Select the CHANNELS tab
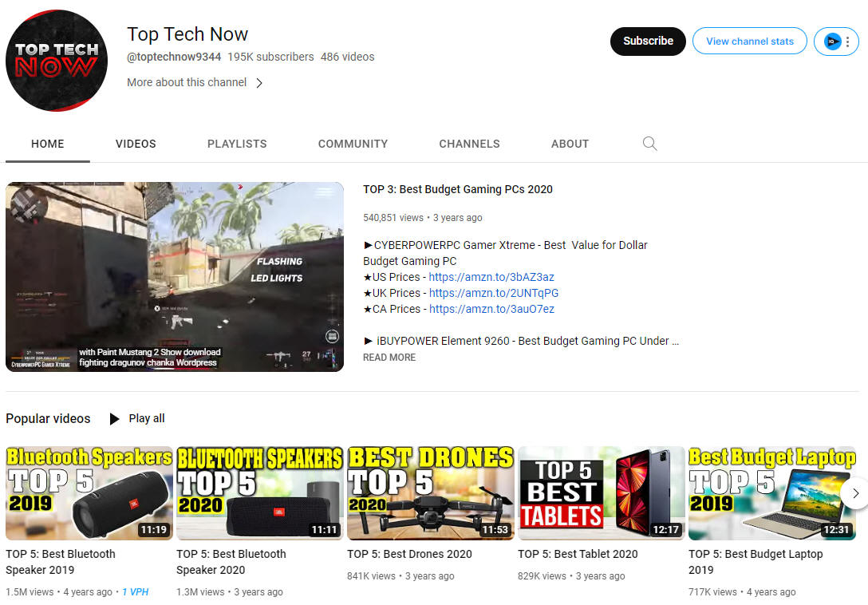This screenshot has height=605, width=868. 469,144
